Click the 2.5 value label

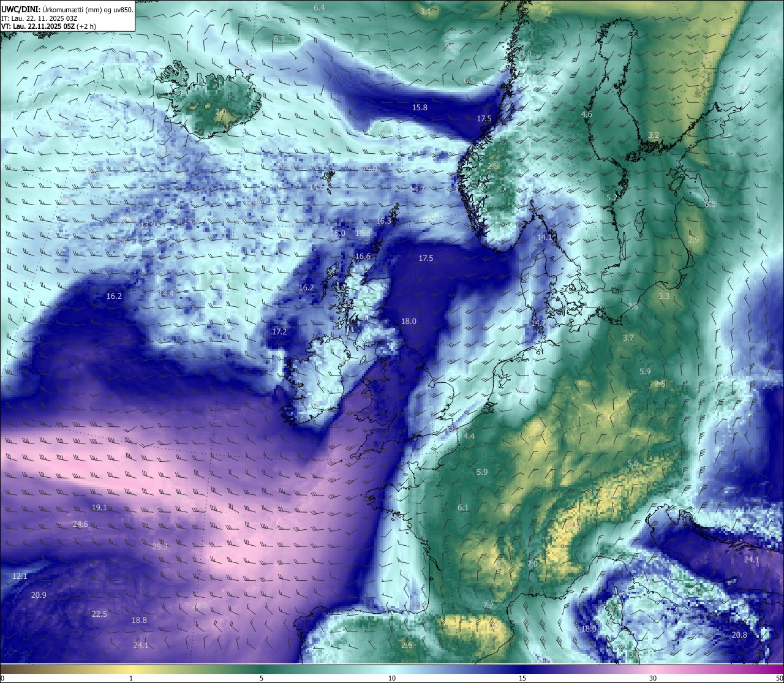[660, 383]
